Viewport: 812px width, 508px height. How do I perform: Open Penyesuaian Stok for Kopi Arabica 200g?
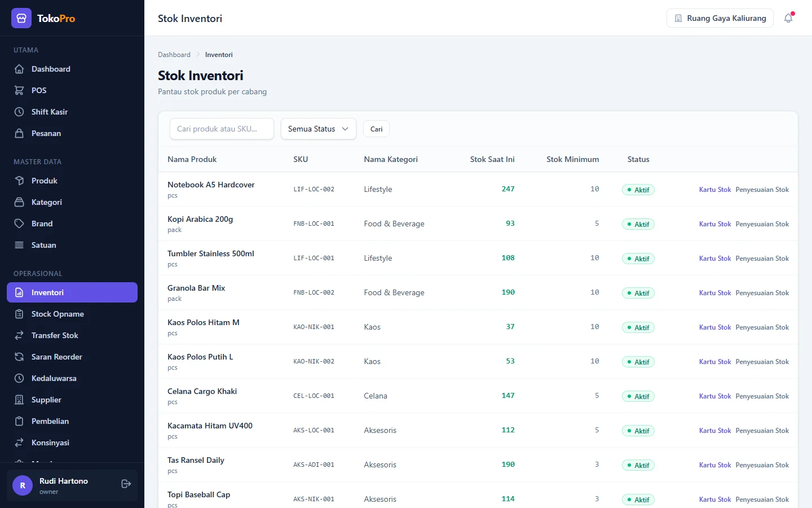(x=762, y=224)
